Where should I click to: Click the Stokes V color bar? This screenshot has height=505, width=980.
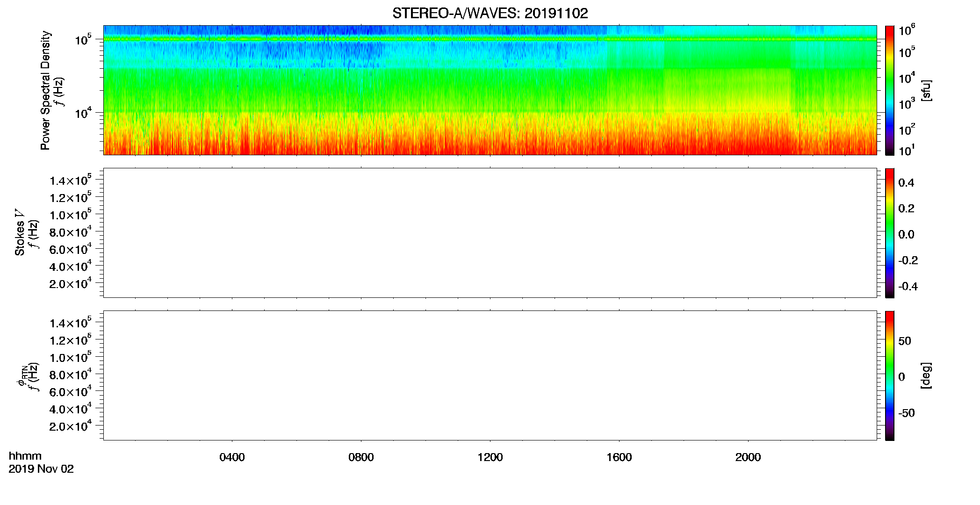point(890,233)
